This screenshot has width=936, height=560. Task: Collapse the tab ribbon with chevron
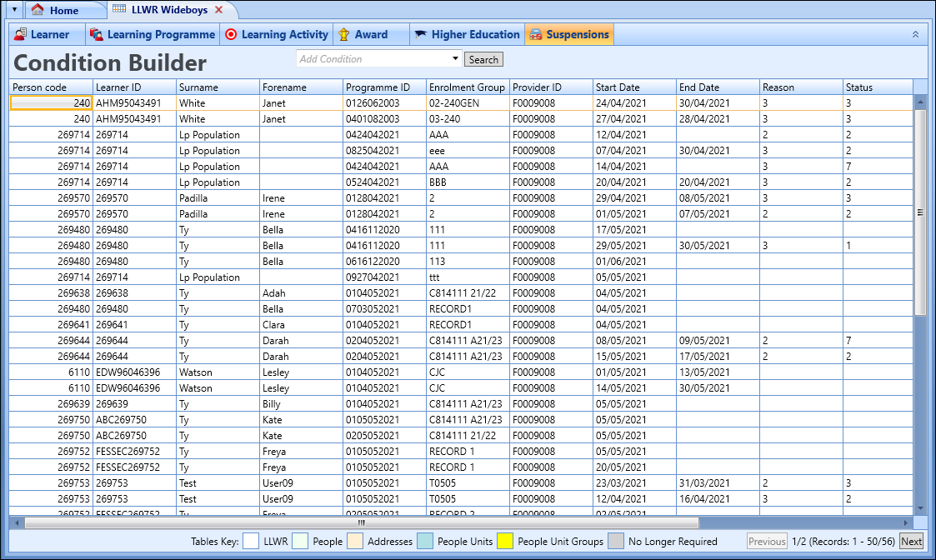[915, 34]
